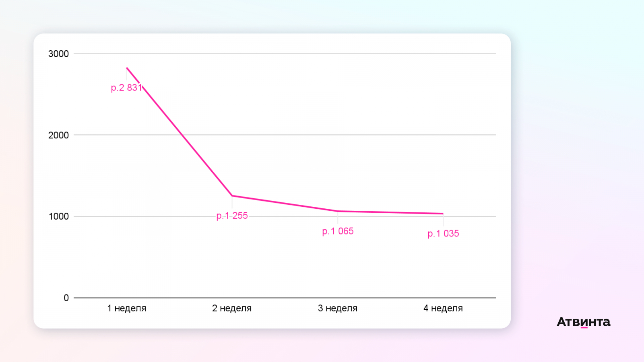Click the y-axis value 0
Viewport: 644px width, 362px height.
(x=66, y=298)
